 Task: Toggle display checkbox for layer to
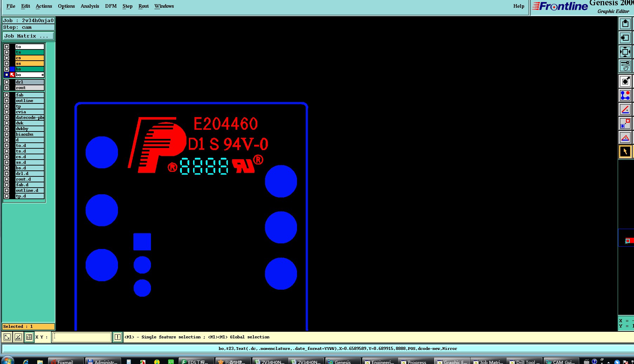tap(6, 47)
